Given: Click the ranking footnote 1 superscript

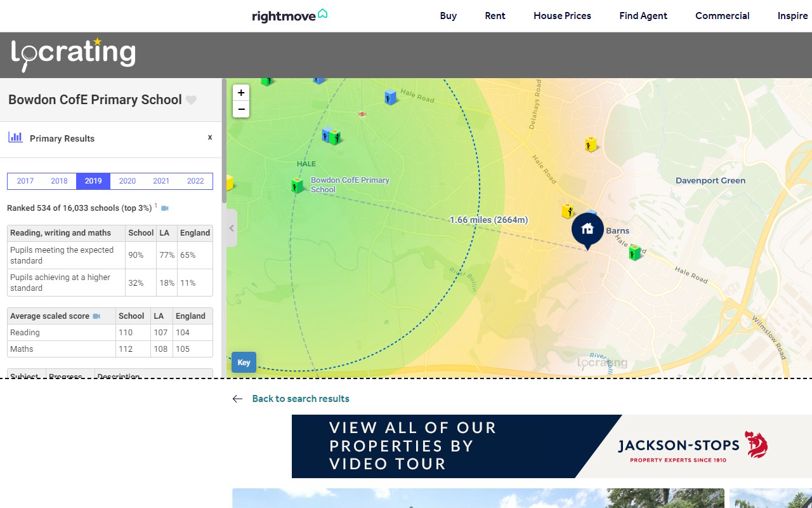Looking at the screenshot, I should pyautogui.click(x=156, y=205).
